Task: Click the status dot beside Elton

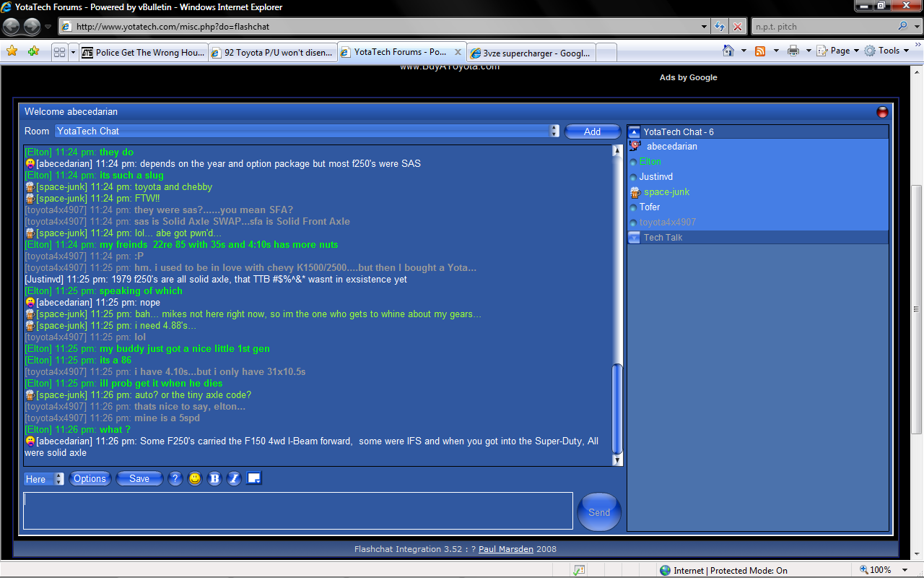Action: [x=633, y=162]
